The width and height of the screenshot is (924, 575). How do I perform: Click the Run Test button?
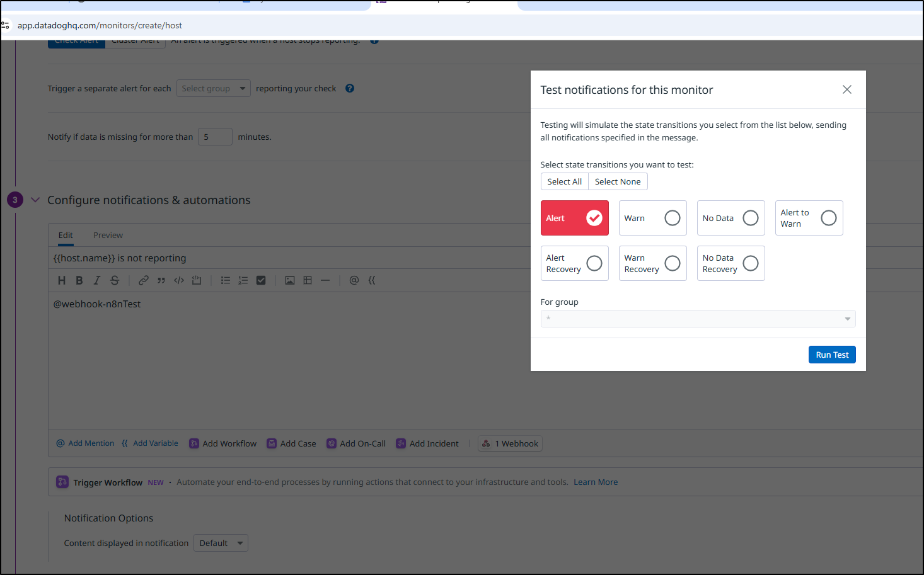(x=832, y=355)
